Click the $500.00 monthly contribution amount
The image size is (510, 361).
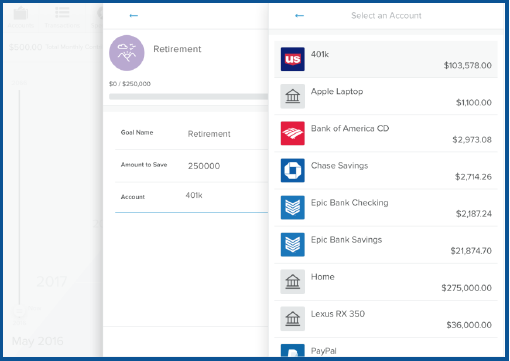point(26,47)
